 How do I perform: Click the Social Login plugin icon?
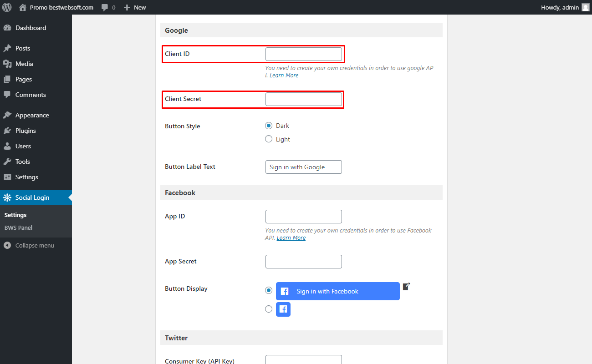click(7, 197)
